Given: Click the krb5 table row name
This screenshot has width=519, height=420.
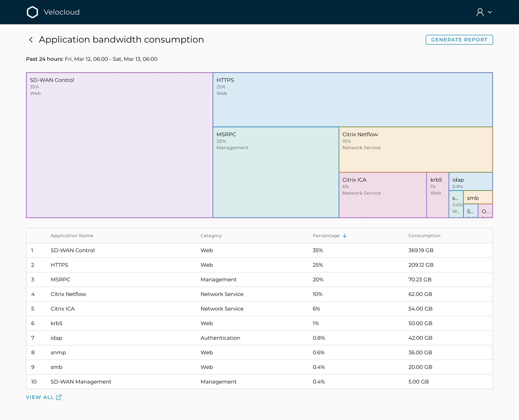Looking at the screenshot, I should click(x=56, y=323).
